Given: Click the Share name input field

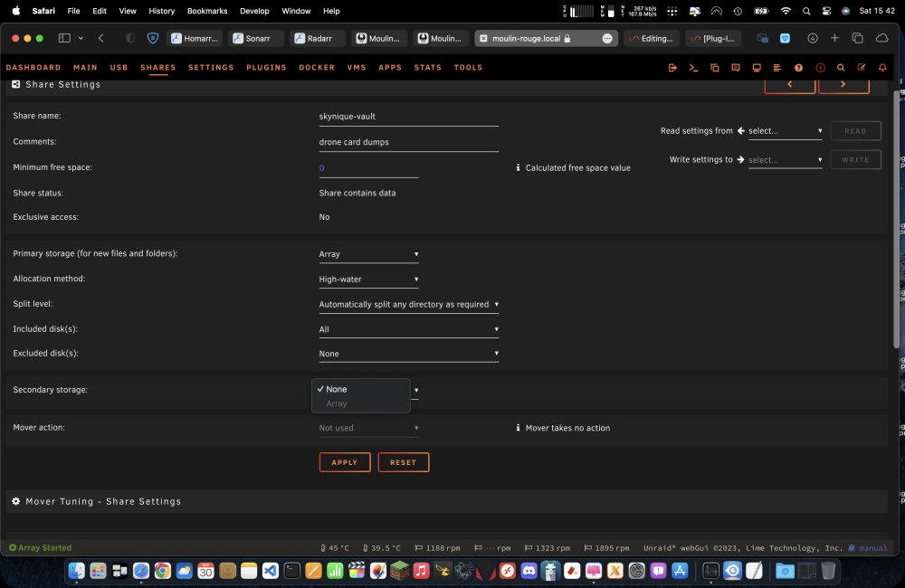Looking at the screenshot, I should [x=409, y=117].
